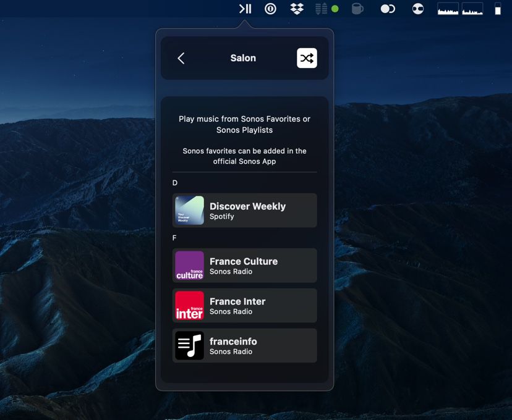Click the second activity graph icon
The image size is (512, 420).
tap(474, 9)
